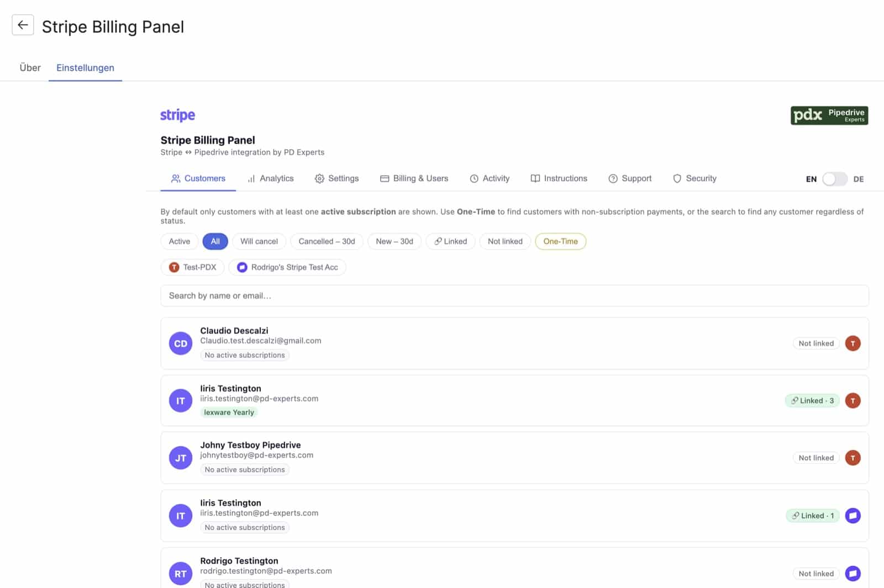Apply the Not linked filter chip
The width and height of the screenshot is (884, 588).
[x=505, y=241]
